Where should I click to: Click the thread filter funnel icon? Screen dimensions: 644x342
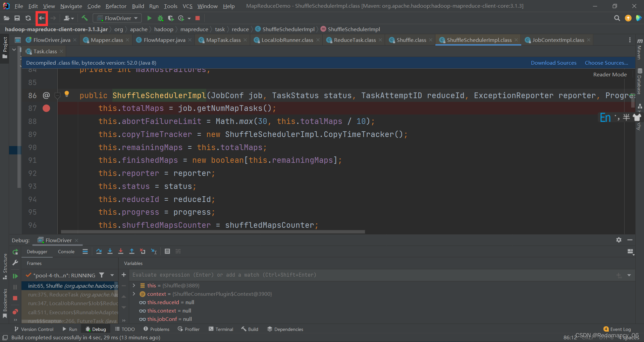(102, 275)
